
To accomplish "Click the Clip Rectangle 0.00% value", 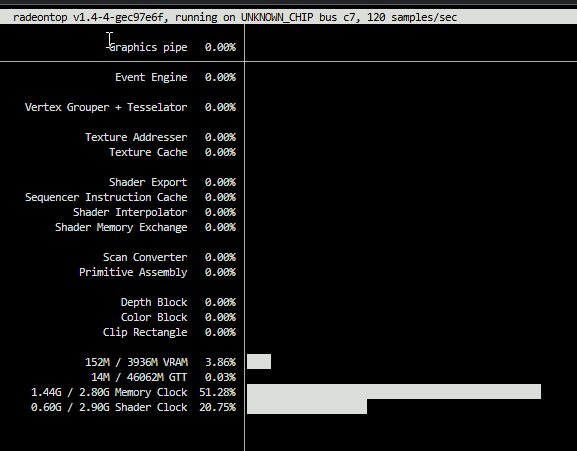I will pos(220,333).
